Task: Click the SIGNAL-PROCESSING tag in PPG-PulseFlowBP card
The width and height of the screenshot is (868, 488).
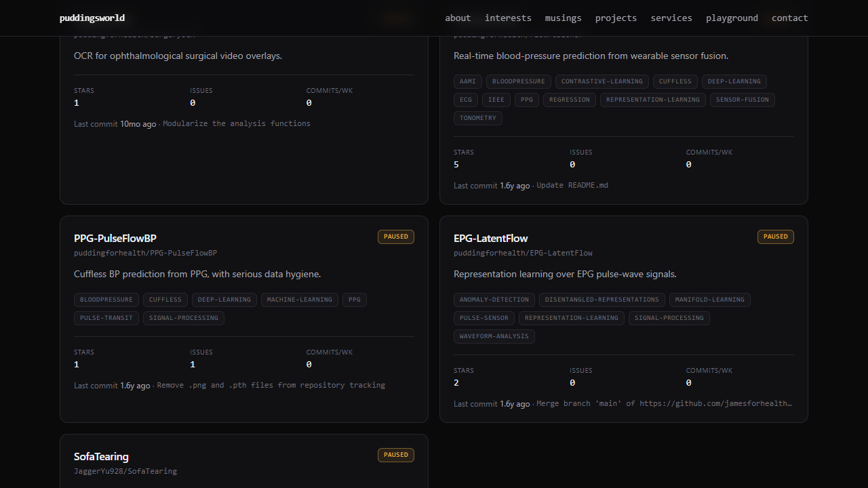Action: tap(184, 318)
